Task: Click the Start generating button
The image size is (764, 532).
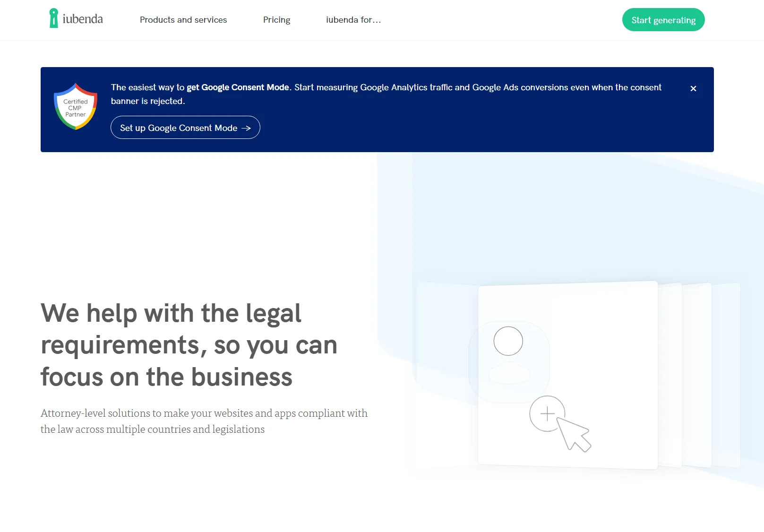Action: 663,20
